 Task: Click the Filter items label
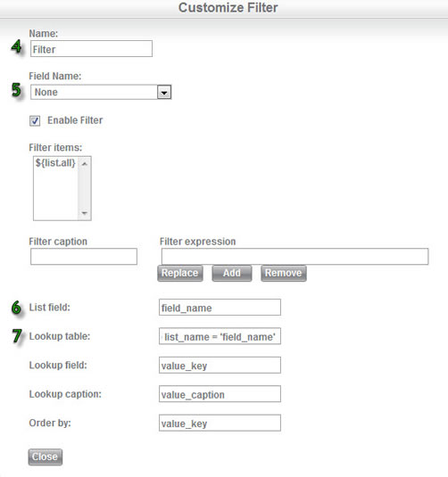point(55,147)
